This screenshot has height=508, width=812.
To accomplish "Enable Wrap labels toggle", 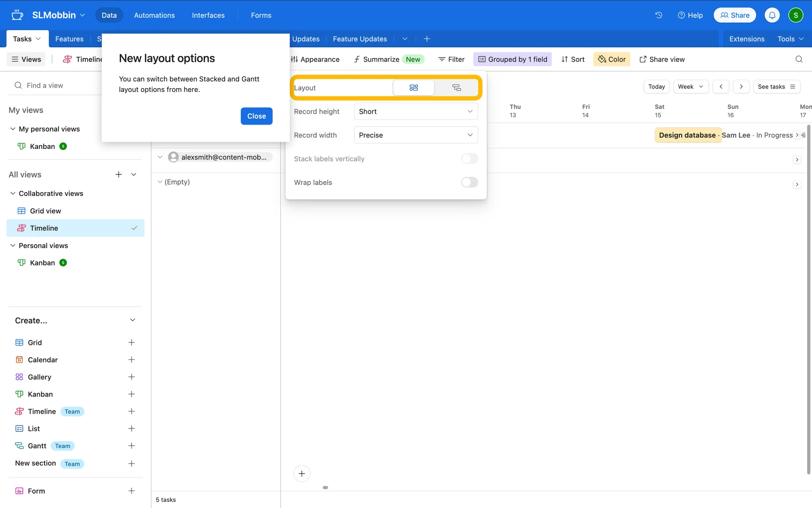I will 469,182.
